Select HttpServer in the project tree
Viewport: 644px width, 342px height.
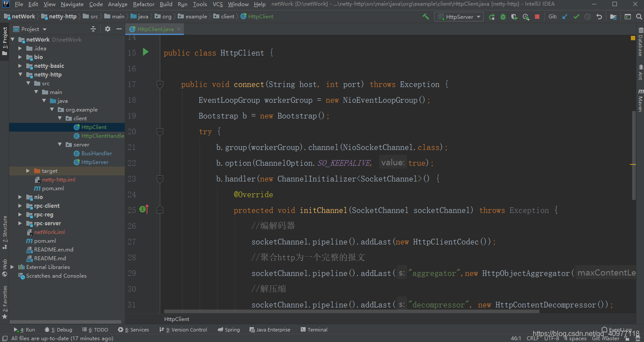click(x=95, y=162)
